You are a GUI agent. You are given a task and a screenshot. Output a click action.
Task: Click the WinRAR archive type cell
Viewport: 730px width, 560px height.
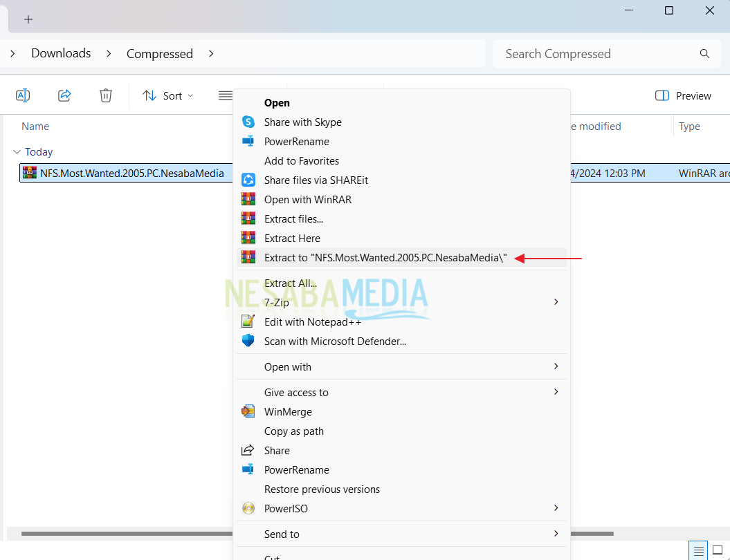coord(704,174)
